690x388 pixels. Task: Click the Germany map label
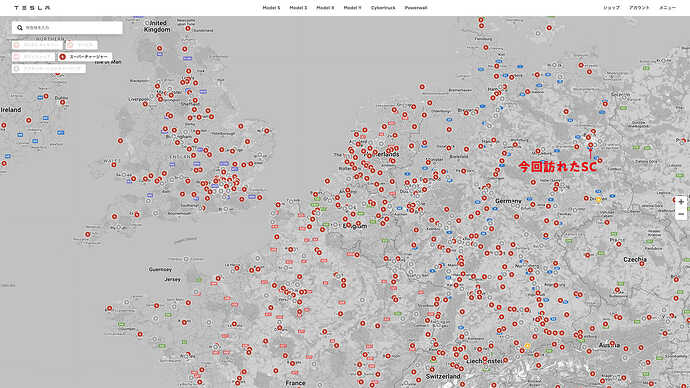click(508, 201)
